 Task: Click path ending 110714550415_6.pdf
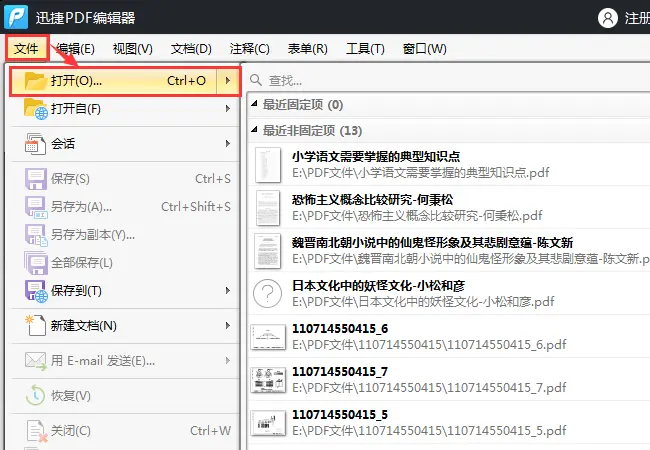pyautogui.click(x=429, y=345)
